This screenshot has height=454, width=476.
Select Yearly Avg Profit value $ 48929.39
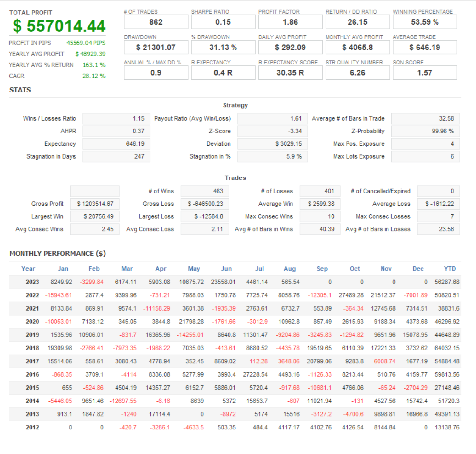[90, 54]
